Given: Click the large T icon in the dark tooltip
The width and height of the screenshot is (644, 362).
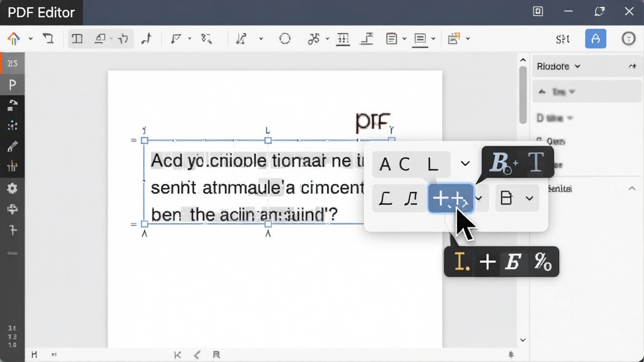Looking at the screenshot, I should [x=536, y=162].
